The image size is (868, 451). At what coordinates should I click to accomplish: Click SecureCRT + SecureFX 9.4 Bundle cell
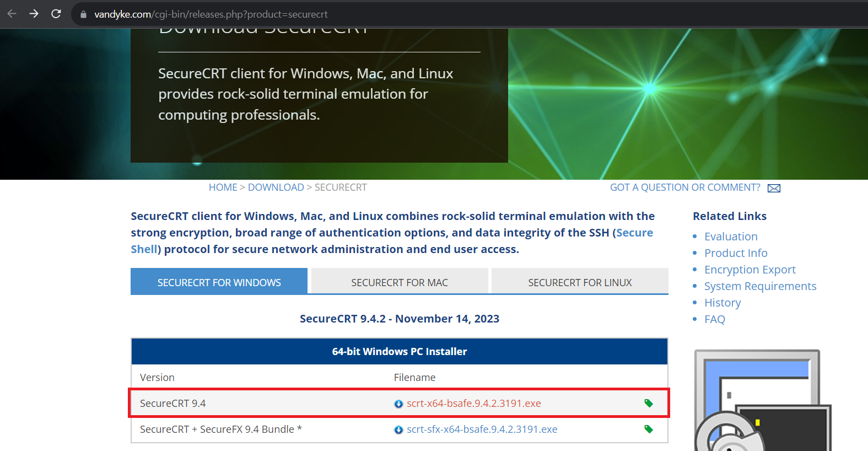220,429
